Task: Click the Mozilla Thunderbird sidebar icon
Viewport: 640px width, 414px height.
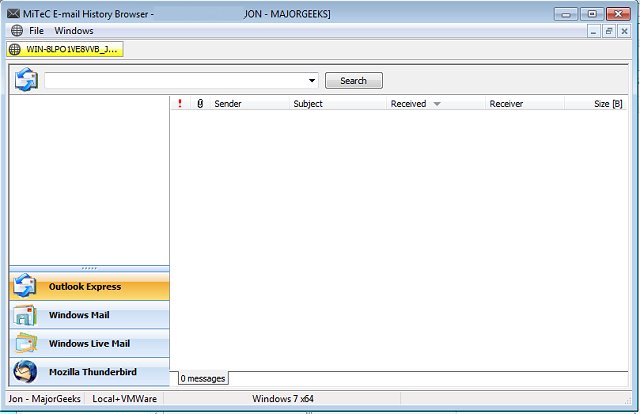Action: pos(25,372)
